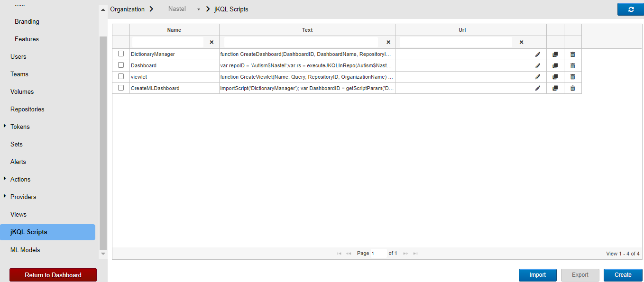Copy the CreateMLDashboard script
The image size is (644, 282).
(x=555, y=88)
